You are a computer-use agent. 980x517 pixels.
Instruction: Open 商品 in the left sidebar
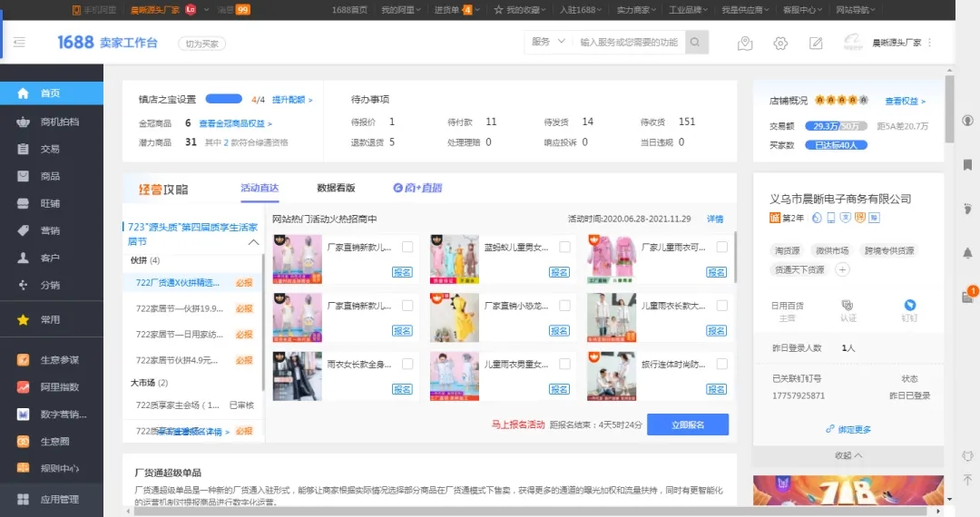click(52, 176)
